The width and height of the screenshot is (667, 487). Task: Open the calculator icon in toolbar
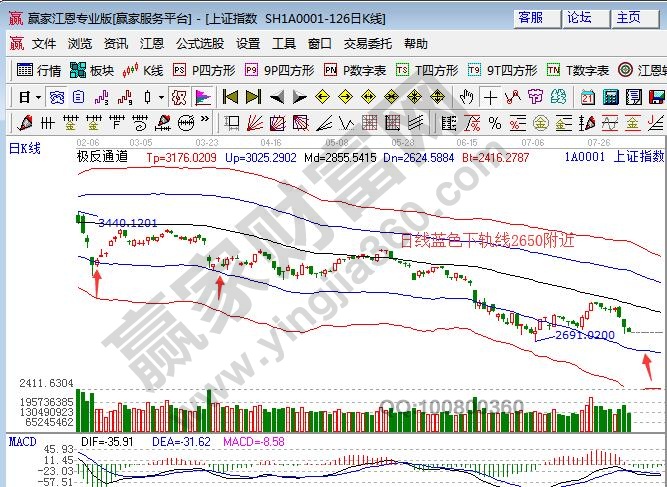pyautogui.click(x=611, y=97)
